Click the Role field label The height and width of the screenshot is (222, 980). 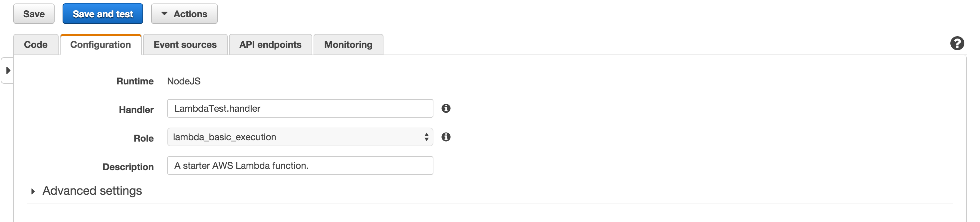pos(143,138)
